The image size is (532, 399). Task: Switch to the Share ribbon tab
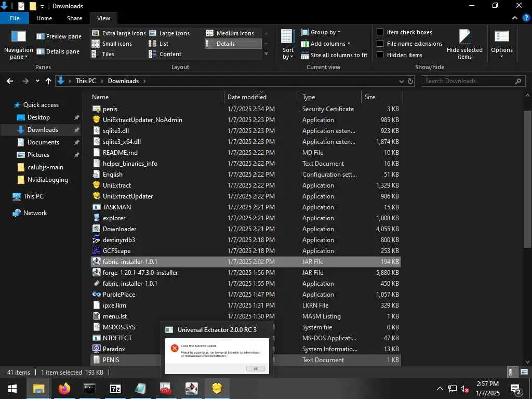[x=74, y=18]
